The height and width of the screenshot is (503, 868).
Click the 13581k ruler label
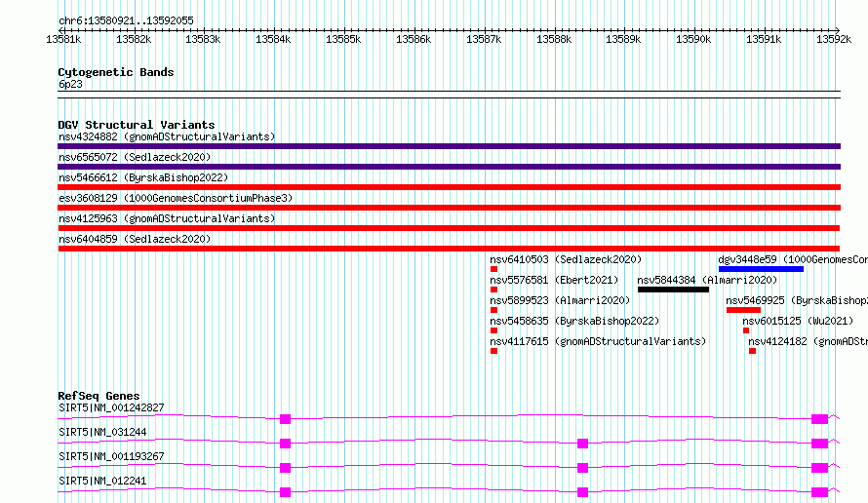pos(63,39)
